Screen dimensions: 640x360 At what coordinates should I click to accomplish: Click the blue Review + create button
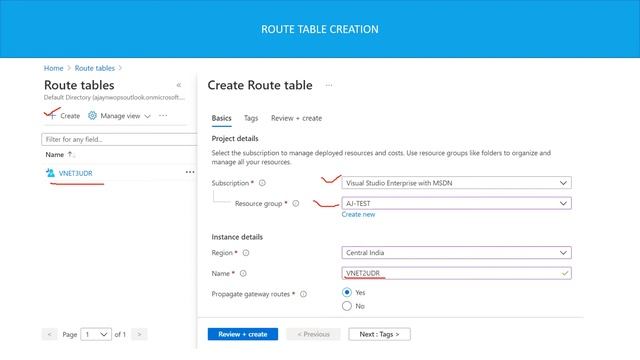tap(243, 334)
